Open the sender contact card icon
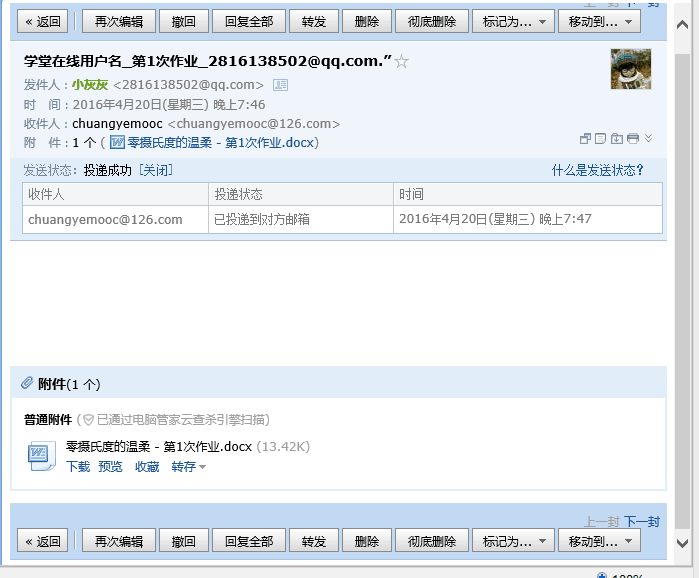The height and width of the screenshot is (578, 699). coord(280,85)
